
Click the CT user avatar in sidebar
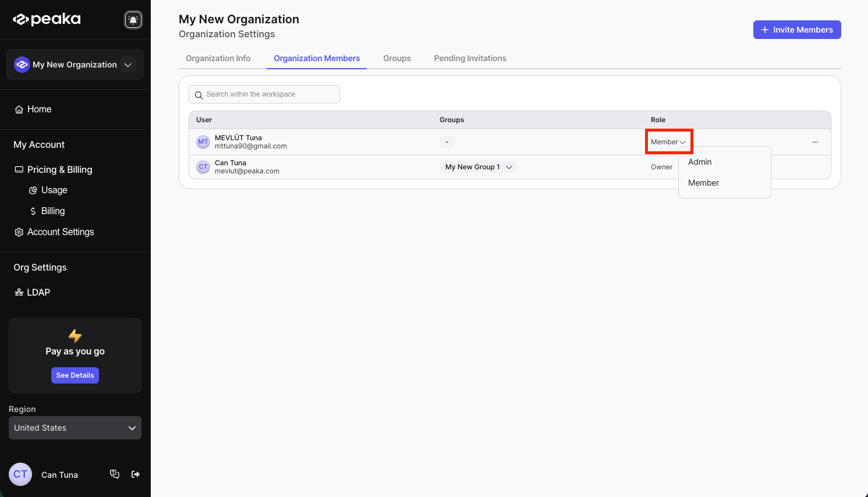pyautogui.click(x=20, y=474)
